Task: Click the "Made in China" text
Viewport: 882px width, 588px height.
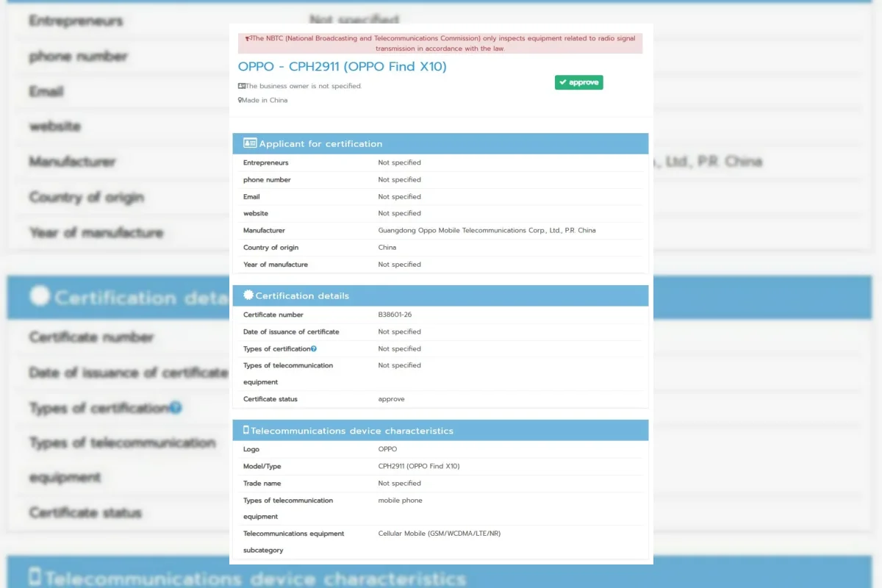Action: point(265,100)
